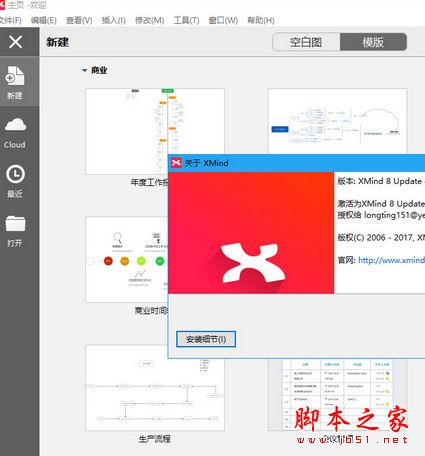This screenshot has height=456, width=425.
Task: Click the 新建 heading text
Action: [x=57, y=42]
